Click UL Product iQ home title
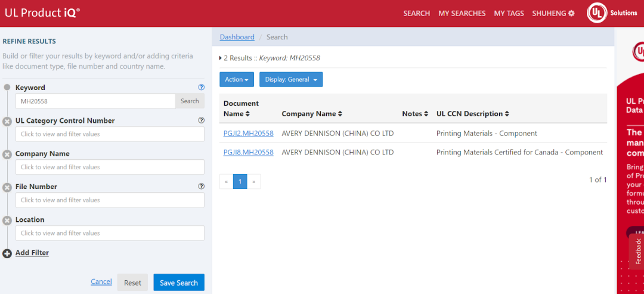 point(42,13)
